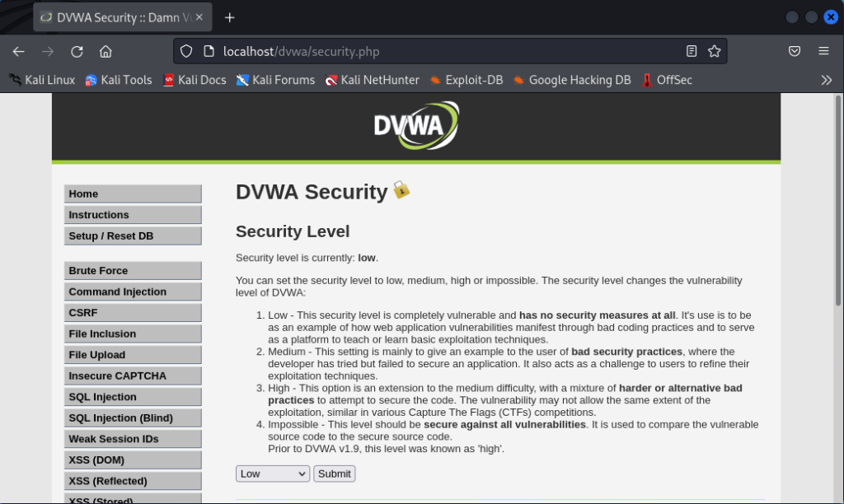This screenshot has height=504, width=844.
Task: Open Brute Force module
Action: point(133,271)
